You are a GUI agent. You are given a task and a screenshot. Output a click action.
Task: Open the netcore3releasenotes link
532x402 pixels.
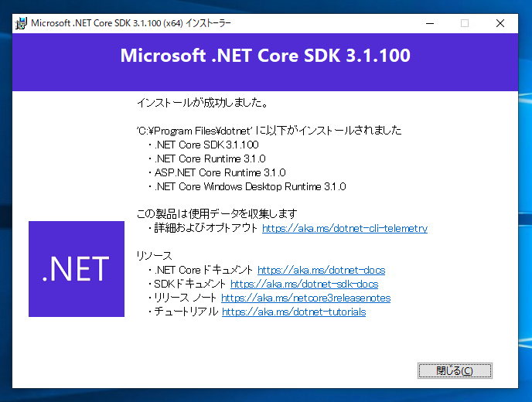305,298
